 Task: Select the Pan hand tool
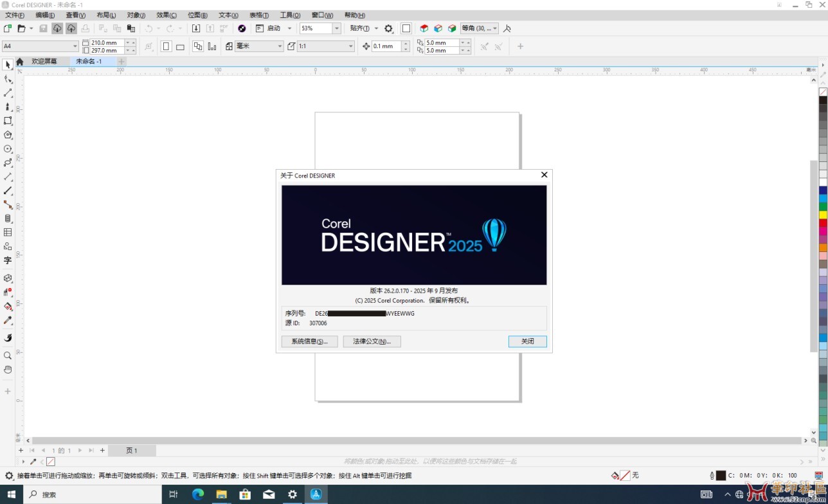8,370
